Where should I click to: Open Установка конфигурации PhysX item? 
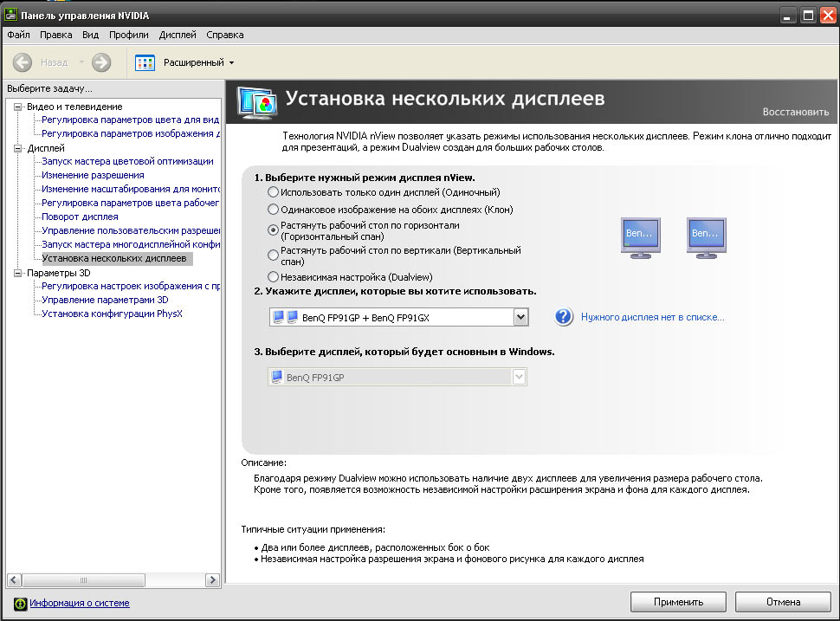(112, 314)
